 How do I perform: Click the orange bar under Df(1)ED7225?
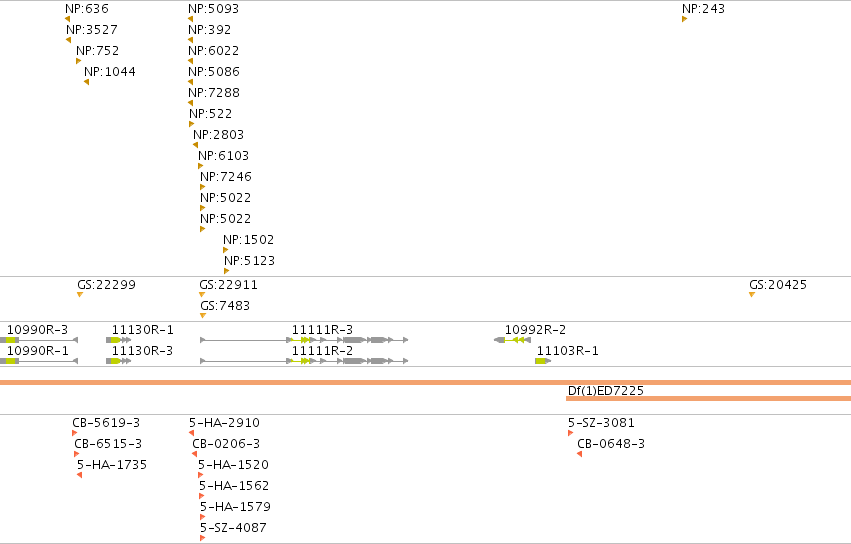pyautogui.click(x=708, y=398)
